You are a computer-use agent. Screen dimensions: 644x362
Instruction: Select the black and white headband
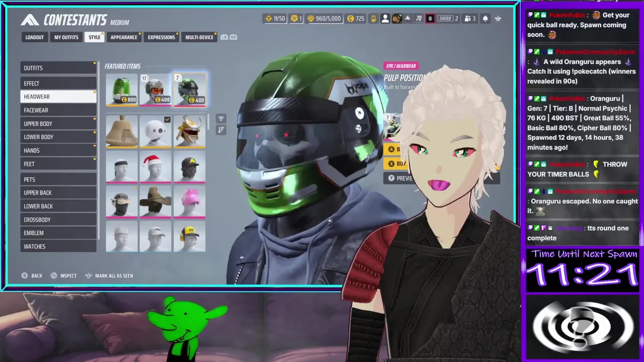tap(121, 166)
